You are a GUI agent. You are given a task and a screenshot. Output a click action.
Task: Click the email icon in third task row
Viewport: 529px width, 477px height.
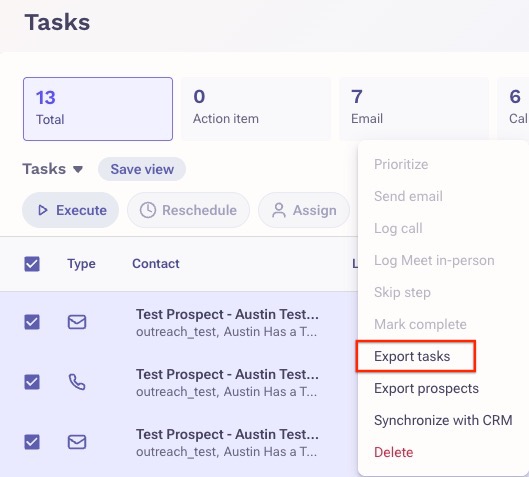point(77,442)
